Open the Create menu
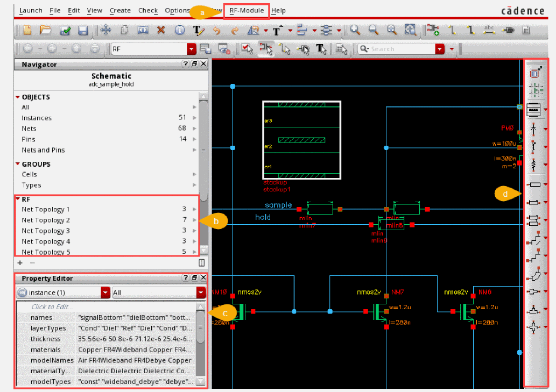The height and width of the screenshot is (392, 556). [120, 11]
